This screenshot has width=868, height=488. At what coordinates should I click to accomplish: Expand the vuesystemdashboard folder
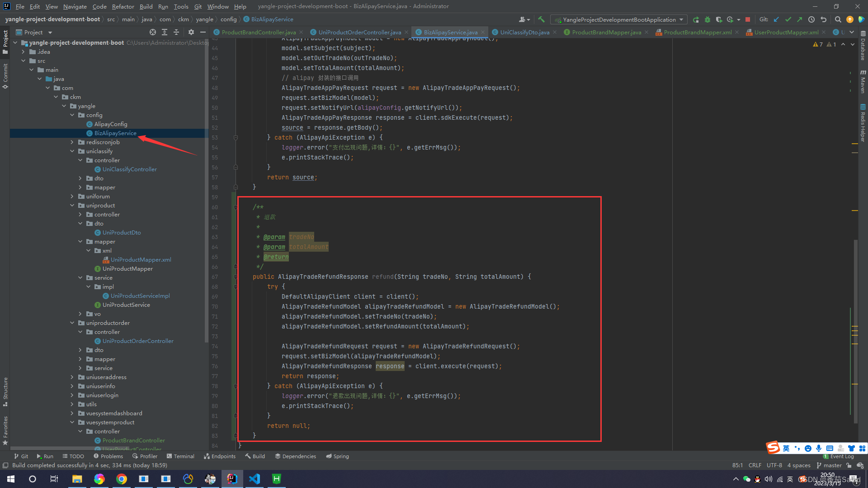(72, 413)
